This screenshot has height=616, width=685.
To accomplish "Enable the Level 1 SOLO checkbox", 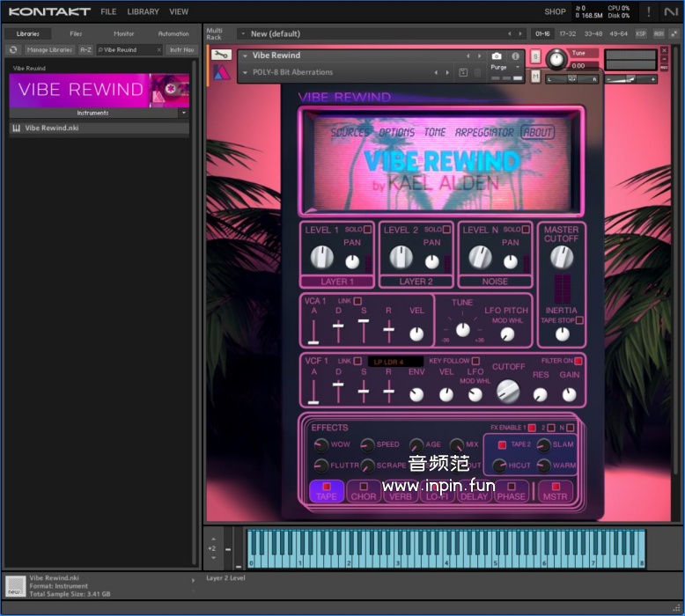I will (x=368, y=230).
